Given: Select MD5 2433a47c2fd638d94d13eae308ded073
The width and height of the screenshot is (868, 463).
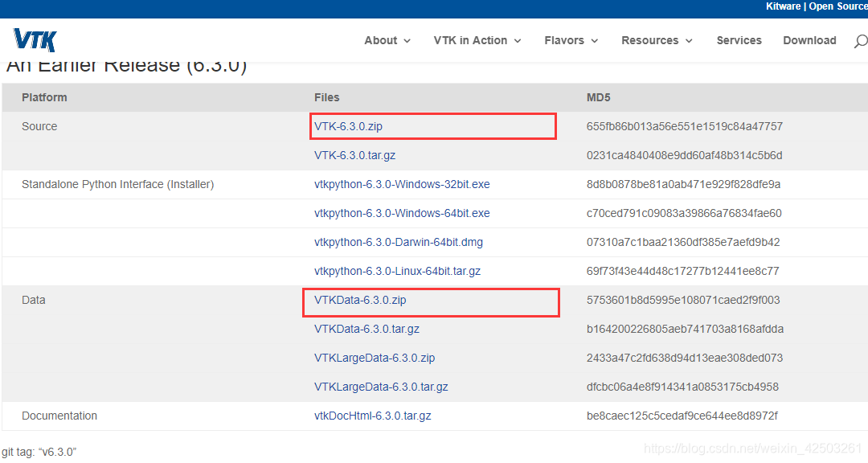Looking at the screenshot, I should pos(685,358).
